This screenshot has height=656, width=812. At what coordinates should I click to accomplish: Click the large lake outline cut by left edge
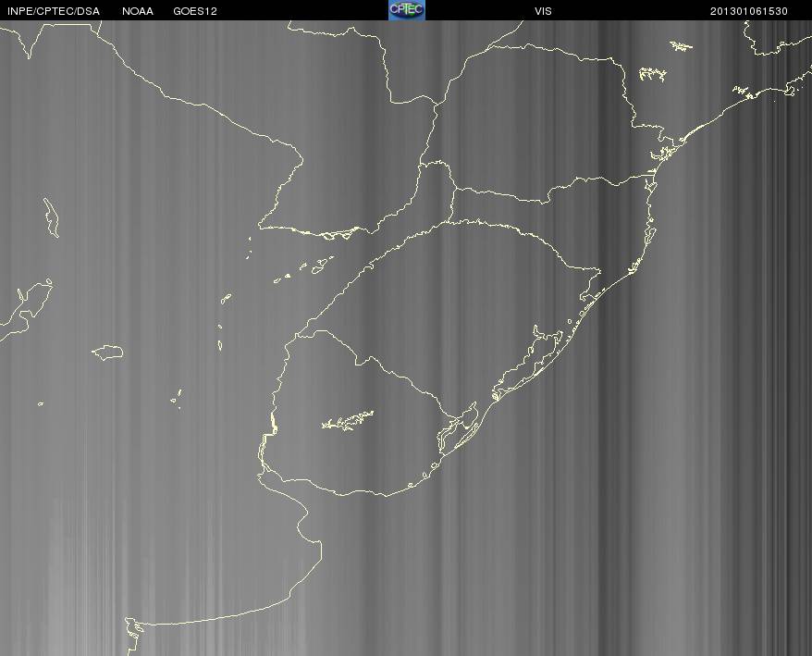click(x=23, y=307)
